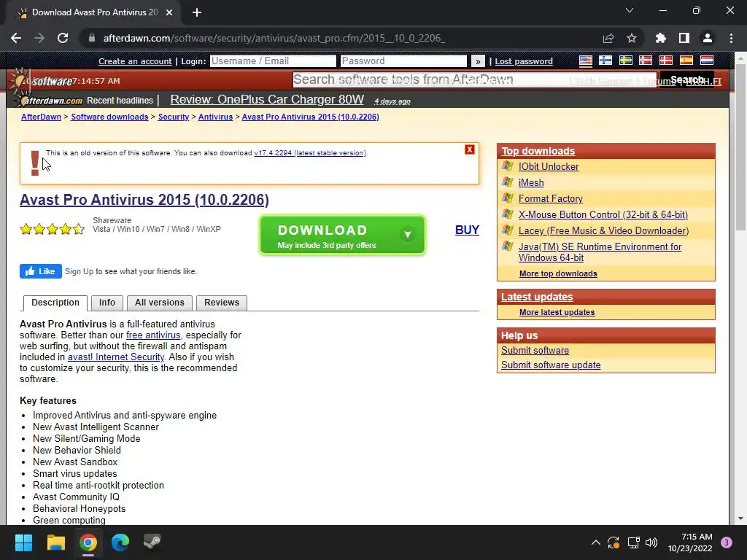Open Lost password link
This screenshot has height=560, width=747.
tap(524, 61)
